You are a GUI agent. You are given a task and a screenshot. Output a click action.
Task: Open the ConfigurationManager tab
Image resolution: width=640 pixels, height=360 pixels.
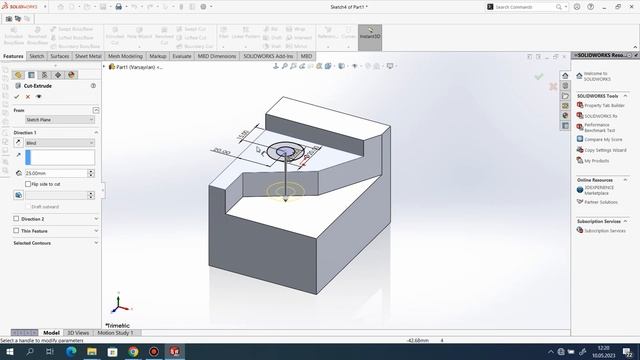[x=44, y=75]
